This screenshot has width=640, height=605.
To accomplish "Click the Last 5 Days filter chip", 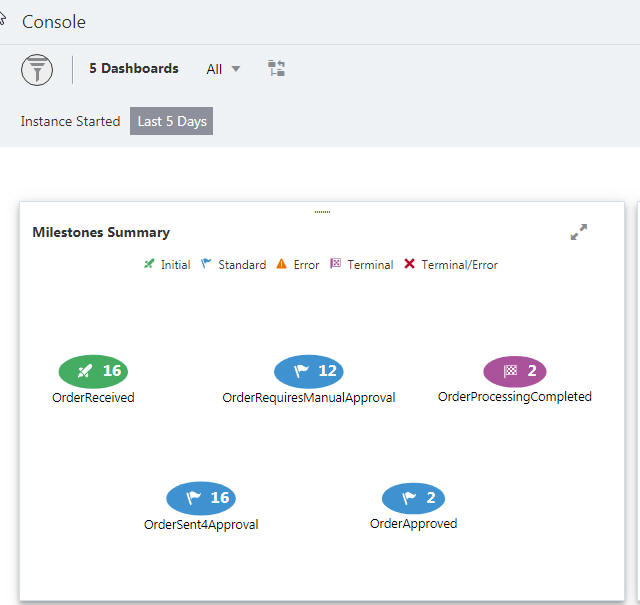I will click(x=171, y=121).
